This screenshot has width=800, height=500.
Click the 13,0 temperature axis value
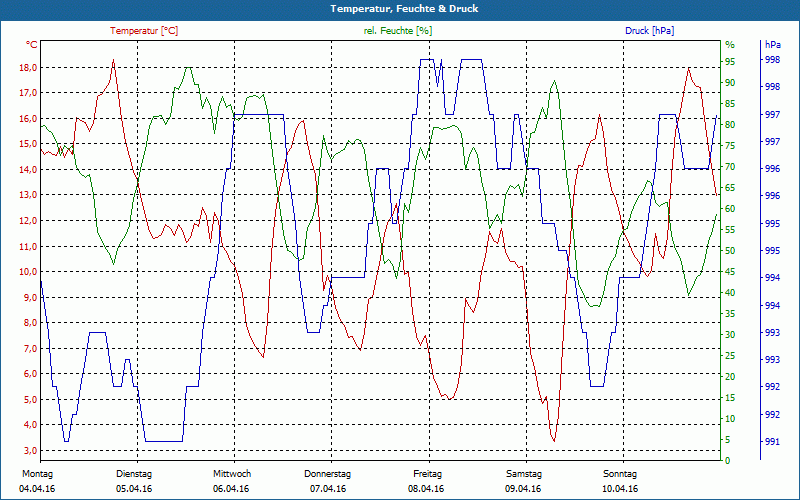[28, 195]
